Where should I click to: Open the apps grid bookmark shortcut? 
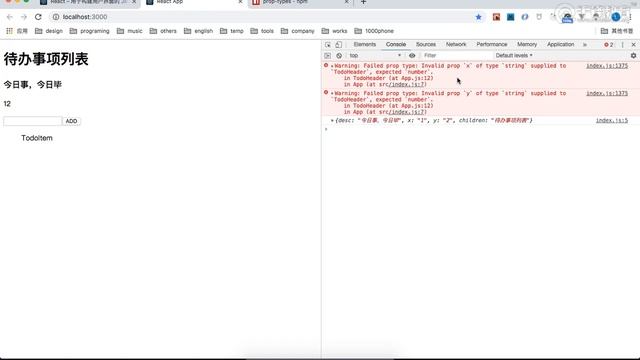(x=17, y=31)
